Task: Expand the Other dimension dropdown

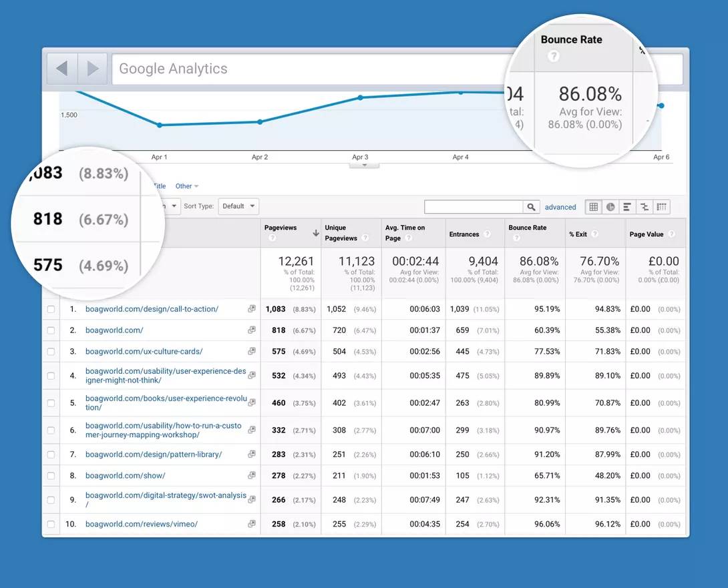Action: tap(186, 186)
